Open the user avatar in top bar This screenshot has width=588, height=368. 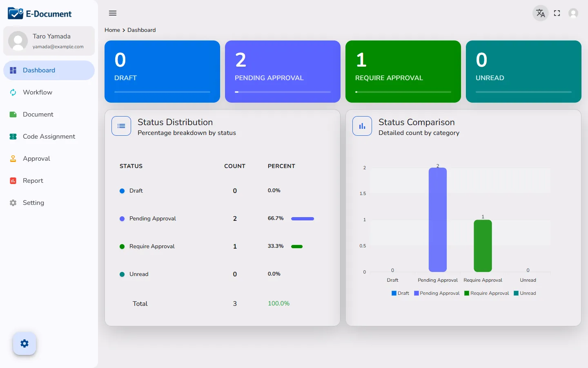tap(573, 13)
